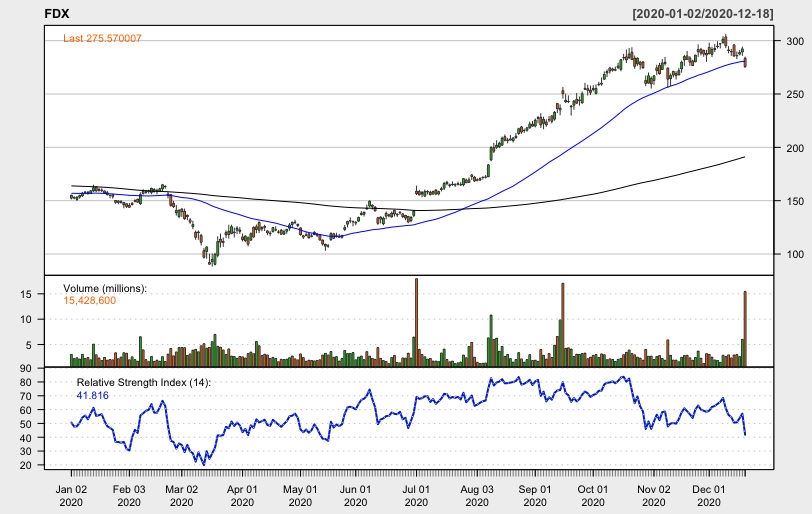
Task: Click the Jun 01 2020 date label
Action: 356,495
